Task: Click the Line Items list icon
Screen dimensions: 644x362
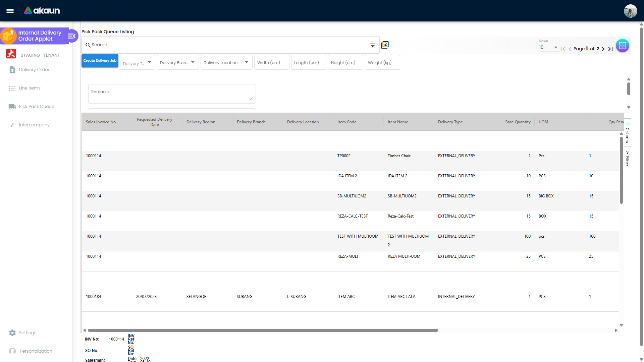Action: [12, 88]
